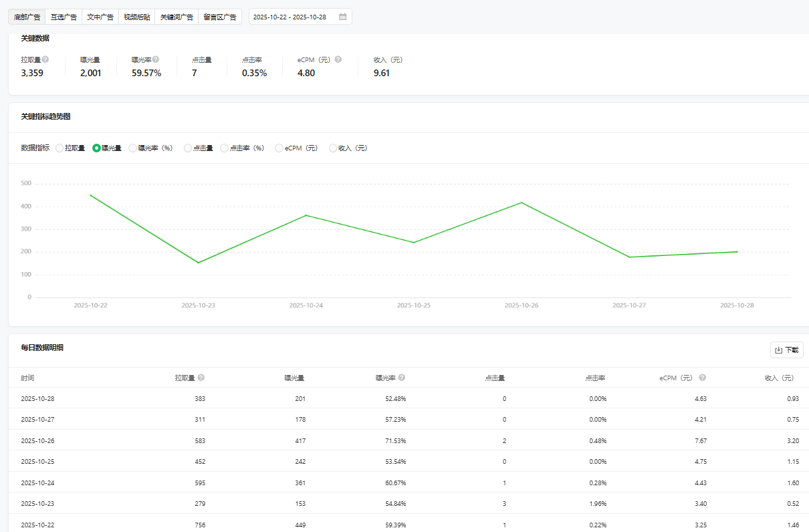Click help icon next to 曝光率 table header
Screen dimensions: 809x532
[402, 378]
